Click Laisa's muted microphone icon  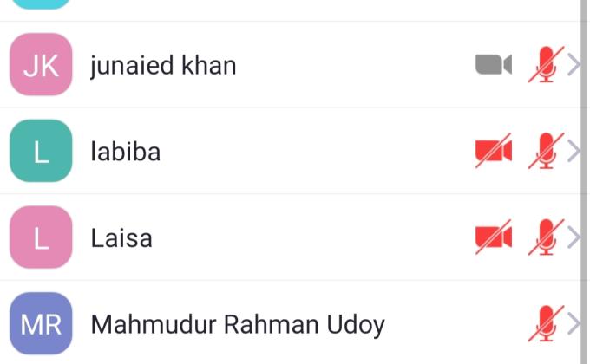coord(546,237)
